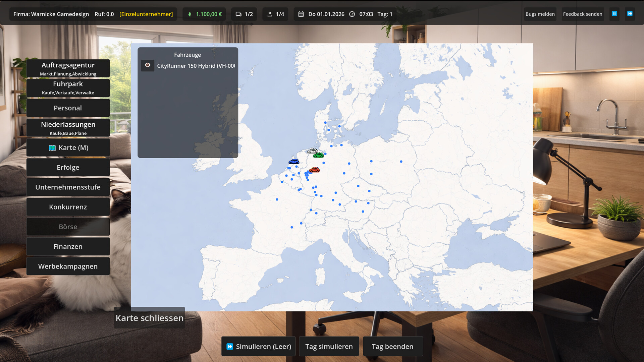Open the Fuhrpark menu
This screenshot has height=362, width=644.
[x=68, y=88]
